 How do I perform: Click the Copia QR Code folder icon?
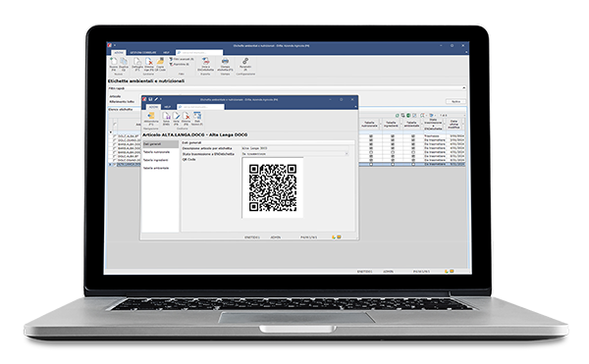tap(160, 62)
